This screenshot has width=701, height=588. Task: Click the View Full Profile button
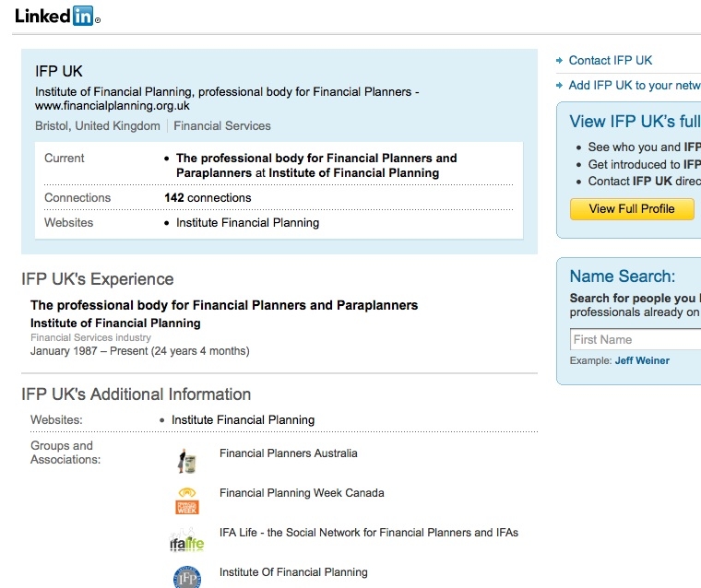coord(632,208)
